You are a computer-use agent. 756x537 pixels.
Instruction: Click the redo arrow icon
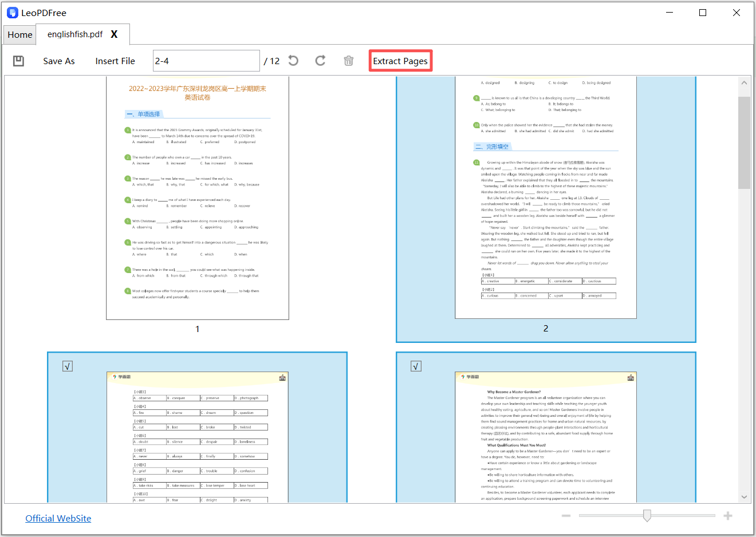320,60
